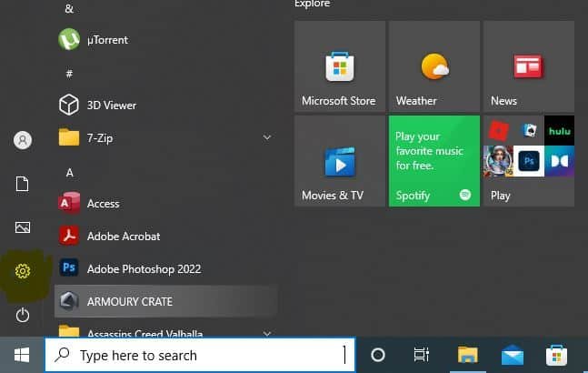Expand the 7-Zip folder chevron
The height and width of the screenshot is (373, 588).
click(x=267, y=137)
